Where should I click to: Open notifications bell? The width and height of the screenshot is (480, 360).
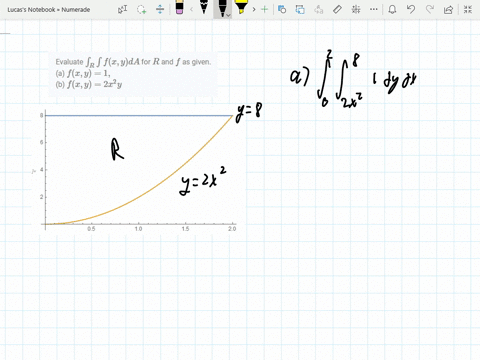(392, 9)
